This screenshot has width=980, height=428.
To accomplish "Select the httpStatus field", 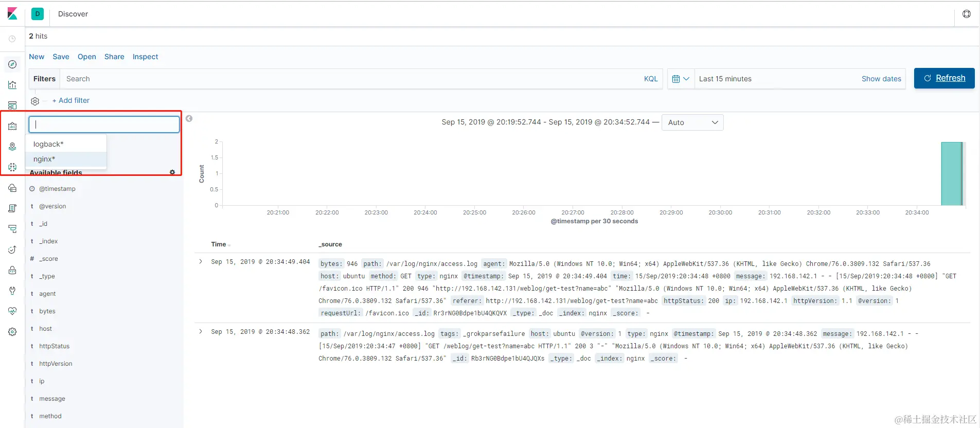I will click(x=54, y=346).
